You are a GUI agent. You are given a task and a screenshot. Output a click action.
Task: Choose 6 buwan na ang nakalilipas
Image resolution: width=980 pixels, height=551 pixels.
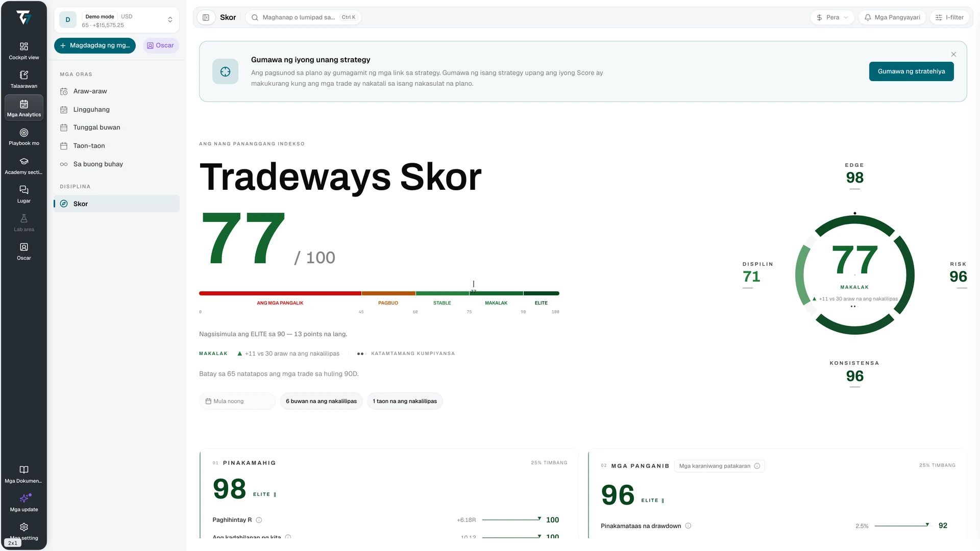coord(321,401)
